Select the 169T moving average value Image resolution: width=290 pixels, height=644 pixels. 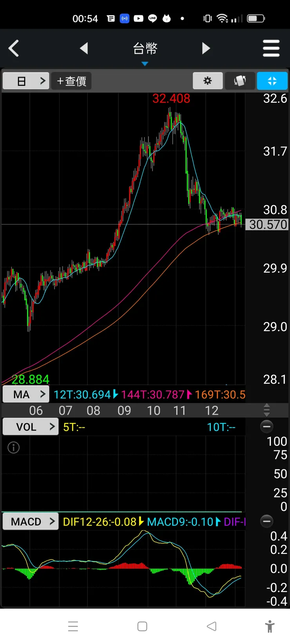pyautogui.click(x=220, y=394)
